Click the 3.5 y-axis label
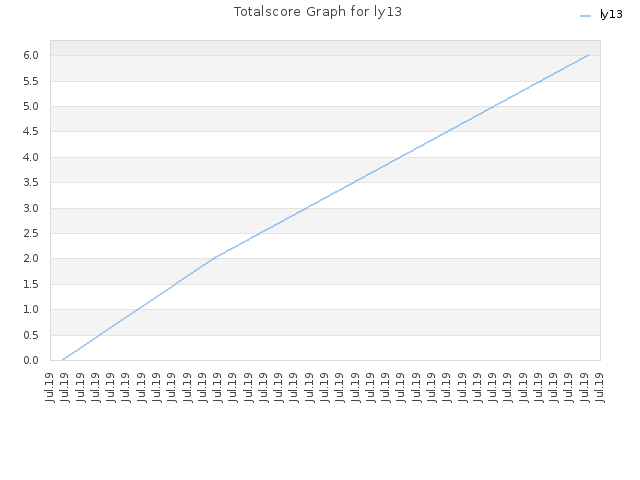Image resolution: width=640 pixels, height=480 pixels. (31, 182)
